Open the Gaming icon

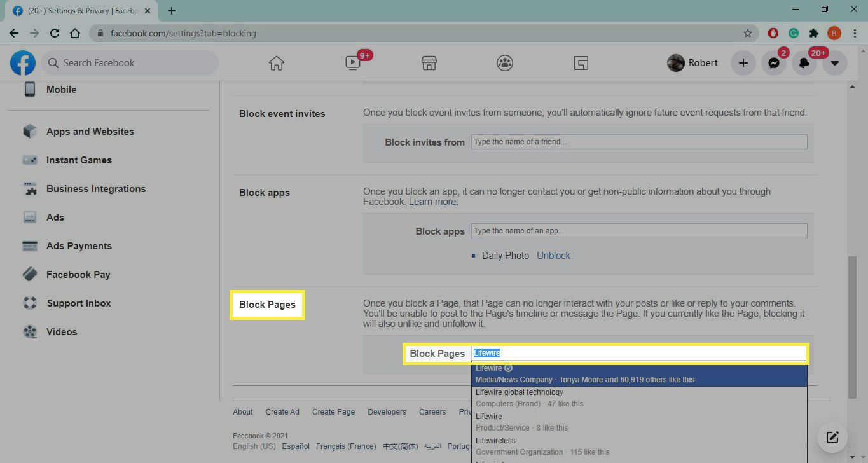(581, 63)
